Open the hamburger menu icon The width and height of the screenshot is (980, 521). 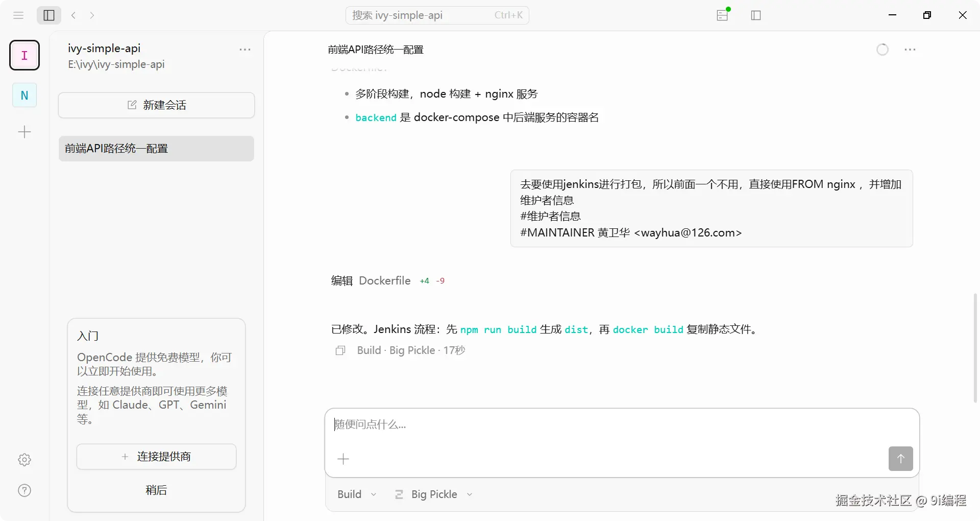coord(18,15)
